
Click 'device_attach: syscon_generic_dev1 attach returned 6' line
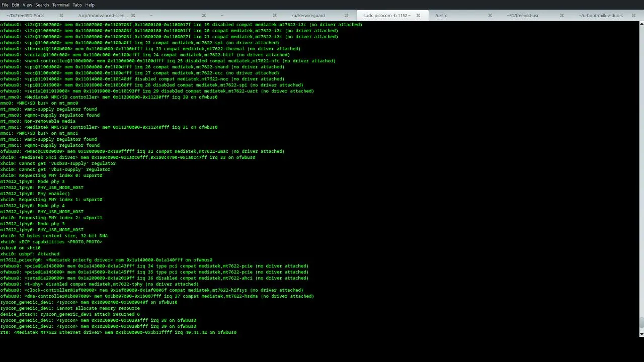click(x=70, y=314)
